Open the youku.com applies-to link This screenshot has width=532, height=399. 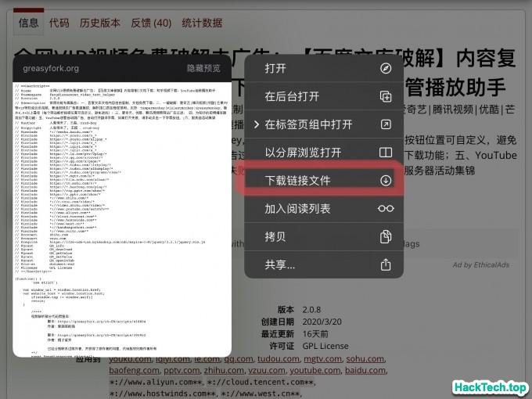tap(130, 359)
